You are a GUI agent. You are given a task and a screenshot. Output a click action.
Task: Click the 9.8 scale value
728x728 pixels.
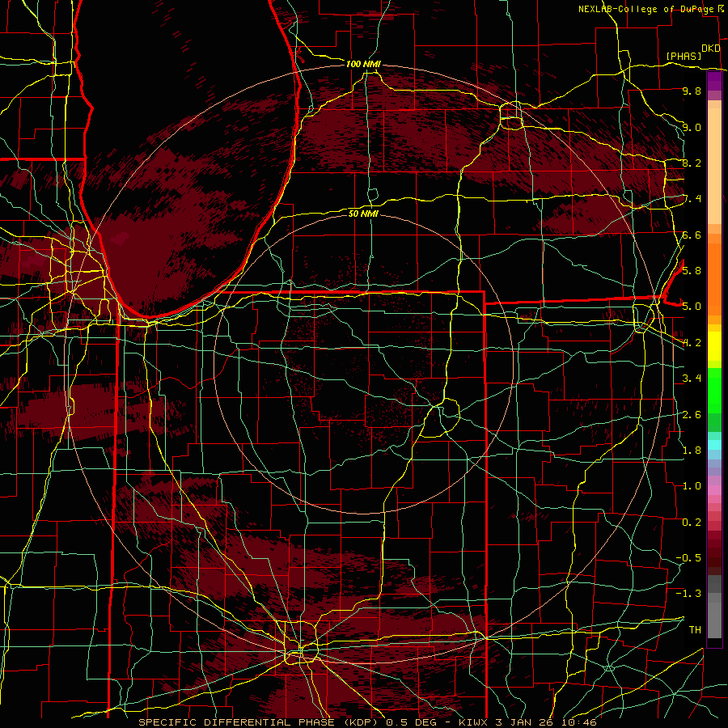tap(692, 91)
